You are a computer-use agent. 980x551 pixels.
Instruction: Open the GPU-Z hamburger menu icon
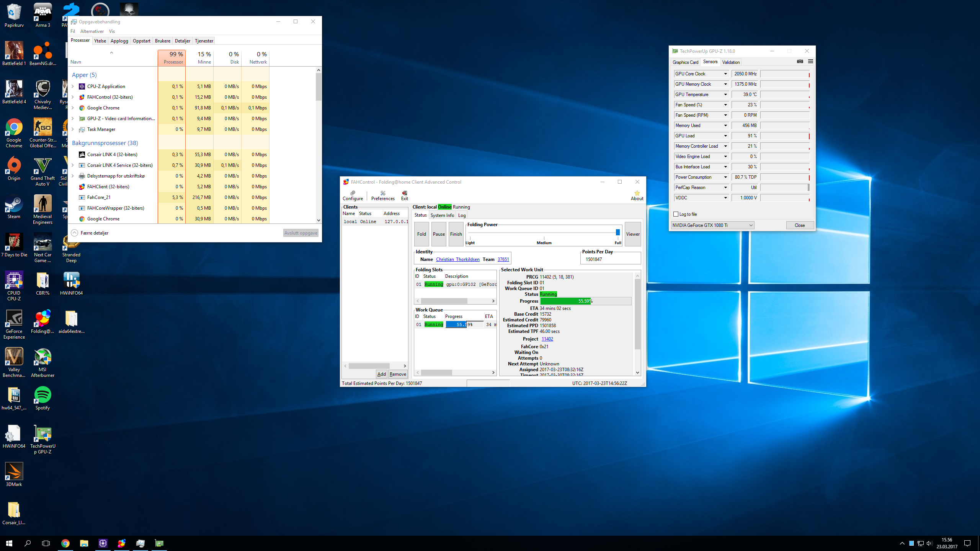point(810,62)
